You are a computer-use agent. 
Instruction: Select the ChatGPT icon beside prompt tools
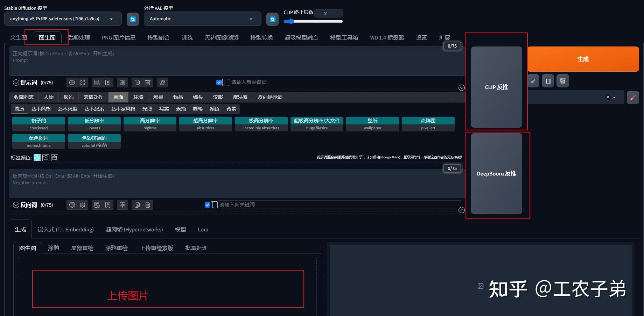click(x=162, y=82)
